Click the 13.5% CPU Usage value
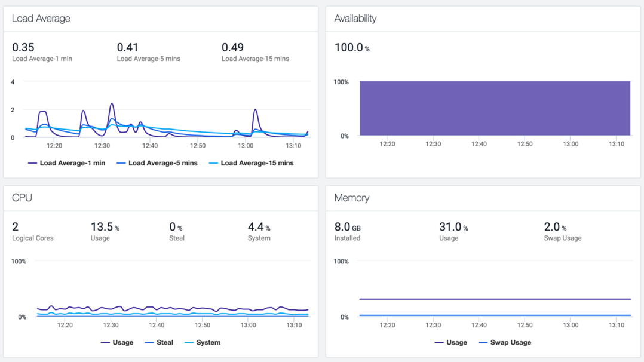The height and width of the screenshot is (362, 644). point(105,227)
